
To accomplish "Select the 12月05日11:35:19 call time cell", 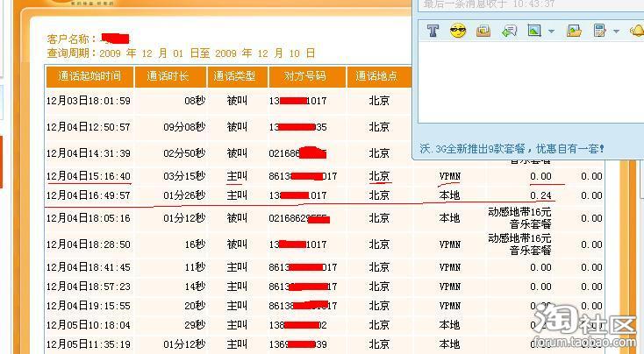I will click(x=89, y=344).
